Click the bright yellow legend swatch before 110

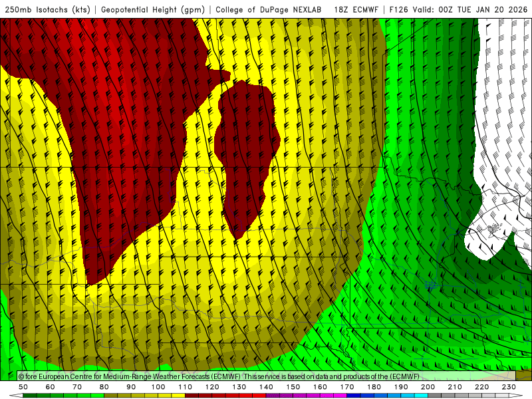pyautogui.click(x=178, y=396)
